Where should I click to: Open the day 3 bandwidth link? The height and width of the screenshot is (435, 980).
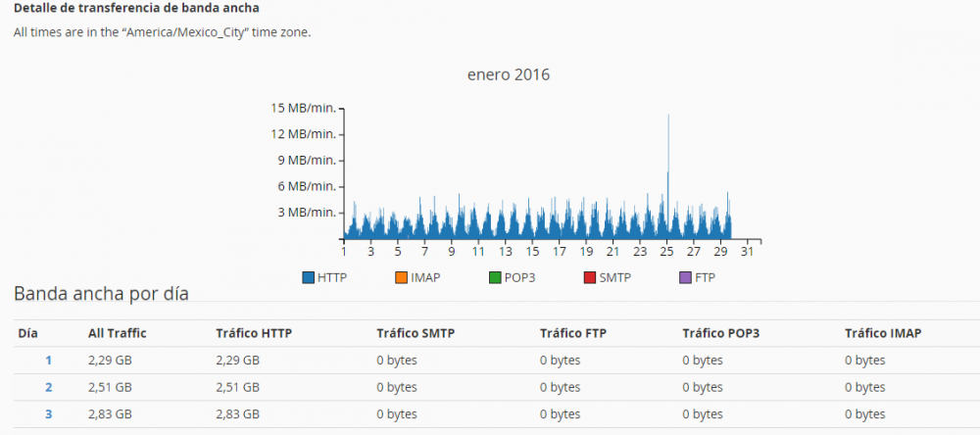coord(48,414)
